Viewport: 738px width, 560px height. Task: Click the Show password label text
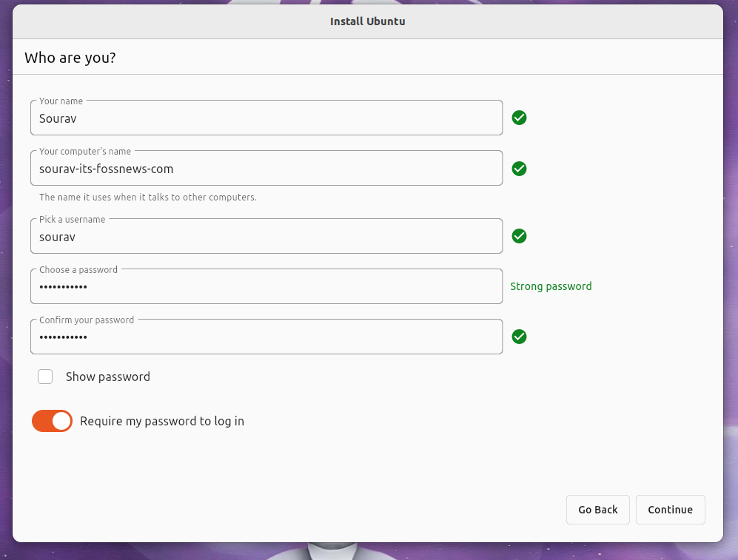click(108, 376)
